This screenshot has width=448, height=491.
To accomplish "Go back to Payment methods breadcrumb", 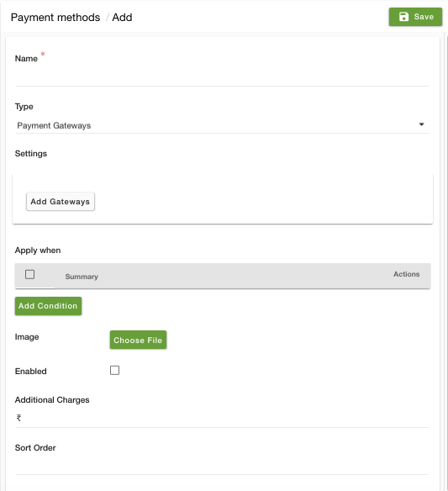I will (x=55, y=17).
